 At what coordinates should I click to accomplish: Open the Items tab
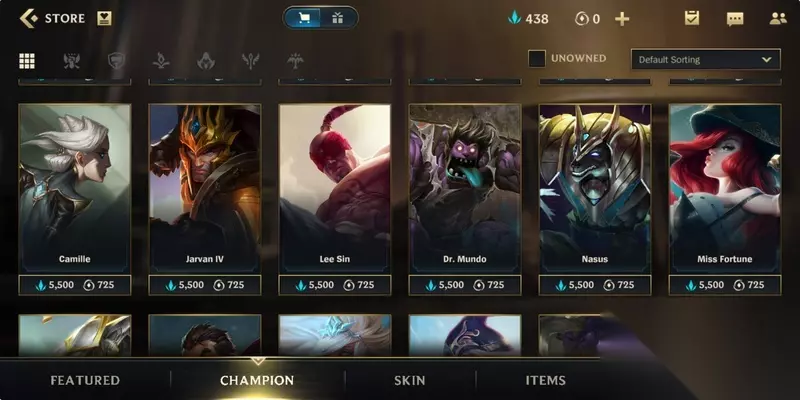click(545, 380)
